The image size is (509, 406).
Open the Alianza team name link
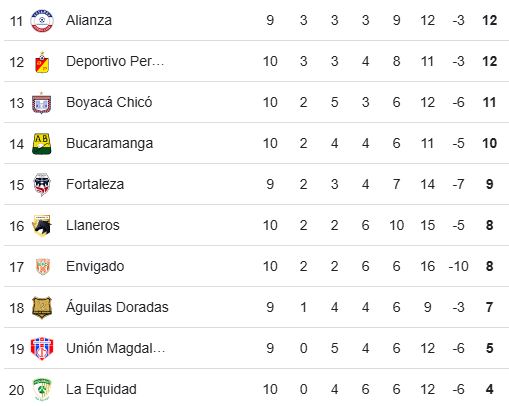click(x=89, y=20)
